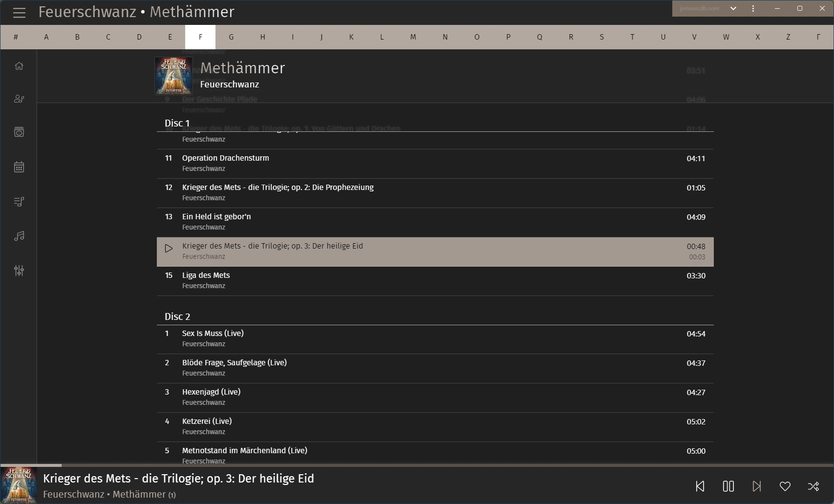Expand the jsmusicdb.com dropdown chevron
The height and width of the screenshot is (504, 834).
(733, 8)
